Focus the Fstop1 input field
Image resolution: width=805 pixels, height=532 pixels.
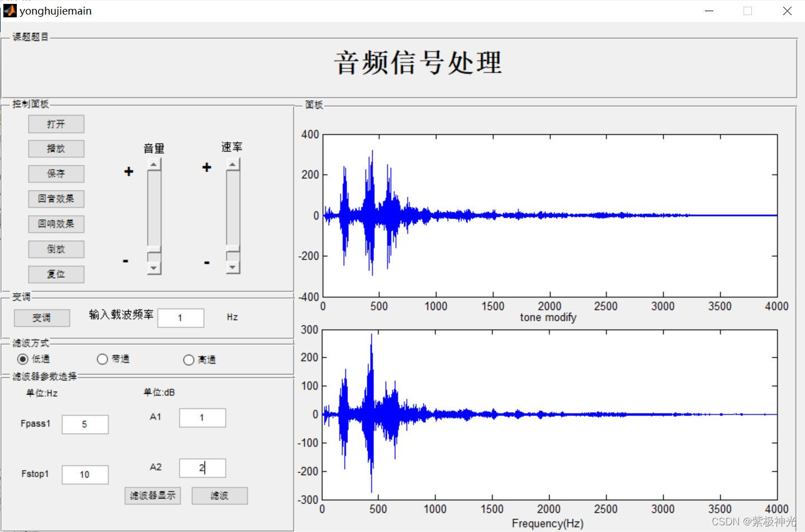coord(85,475)
